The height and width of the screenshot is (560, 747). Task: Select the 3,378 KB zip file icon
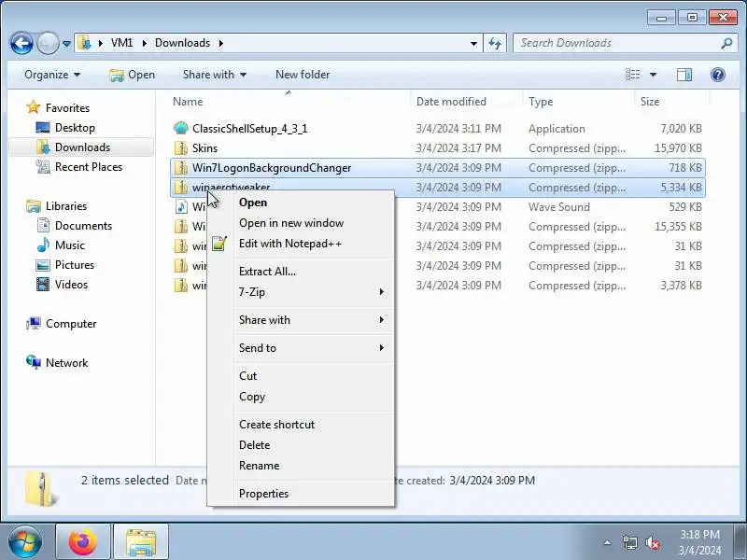(181, 286)
